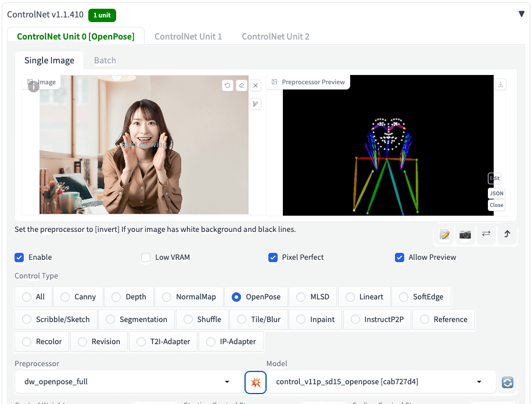The width and height of the screenshot is (532, 404).
Task: Select the Lineart control type
Action: click(x=364, y=297)
